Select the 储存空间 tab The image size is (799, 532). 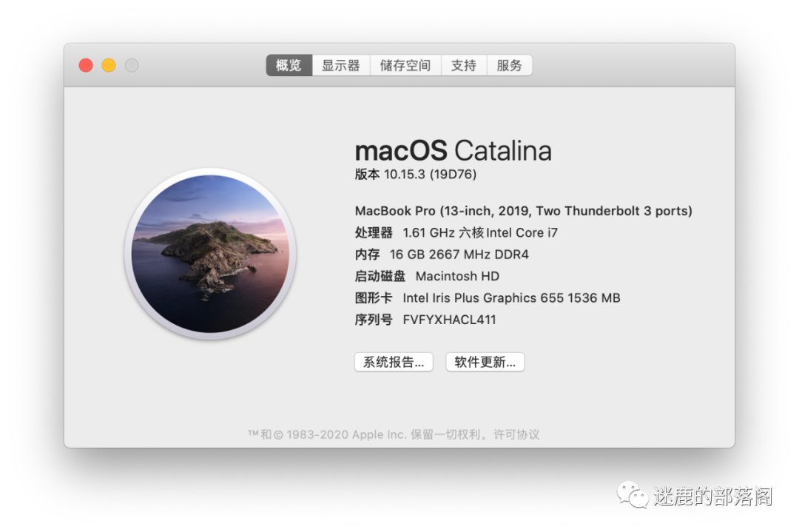point(405,65)
